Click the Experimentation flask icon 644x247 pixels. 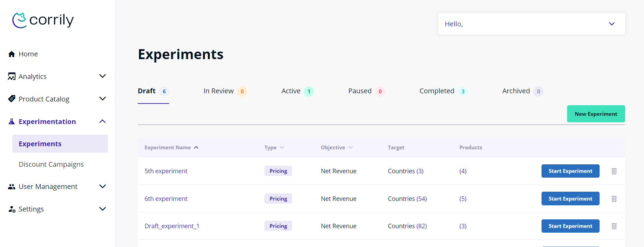(12, 122)
